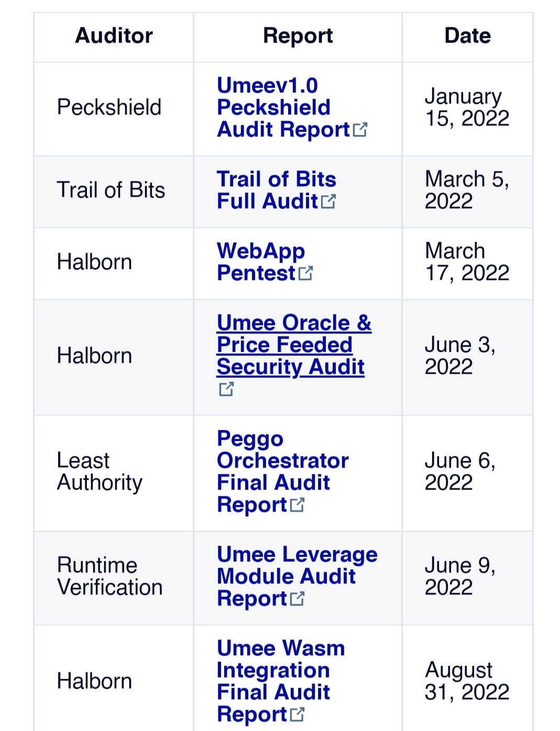560x731 pixels.
Task: Select the Least Authority auditor cell
Action: [x=114, y=472]
